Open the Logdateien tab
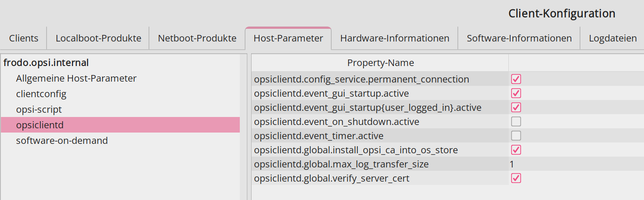The height and width of the screenshot is (200, 644). [x=612, y=38]
